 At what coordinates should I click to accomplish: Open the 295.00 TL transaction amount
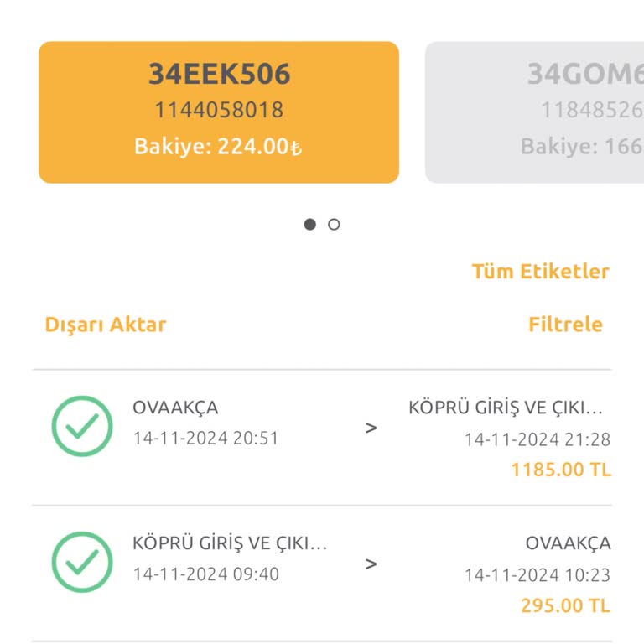click(566, 605)
